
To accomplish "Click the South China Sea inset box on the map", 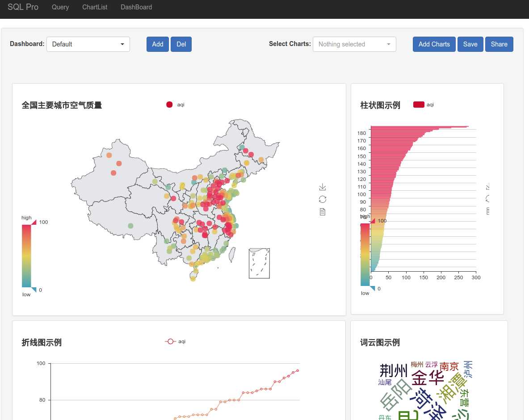I will 259,264.
